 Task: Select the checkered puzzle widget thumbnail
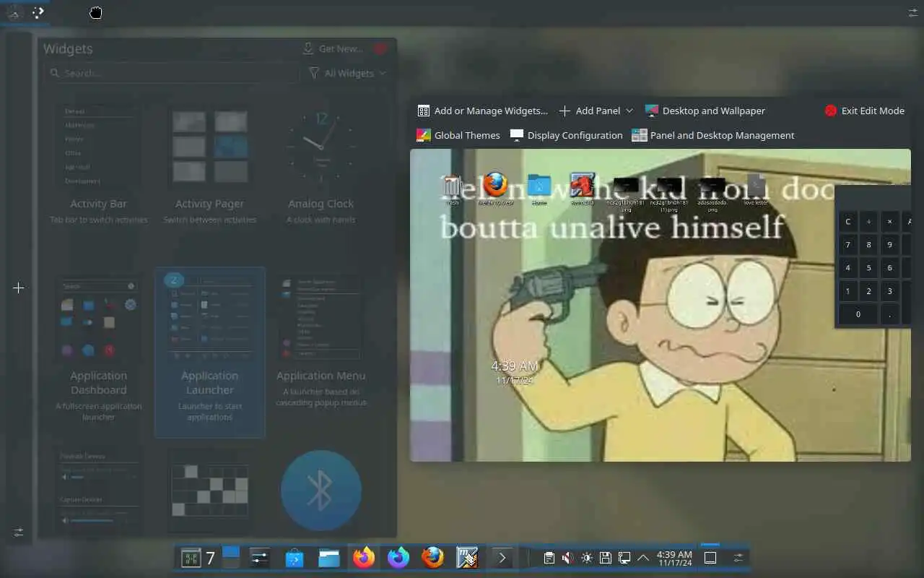coord(209,491)
